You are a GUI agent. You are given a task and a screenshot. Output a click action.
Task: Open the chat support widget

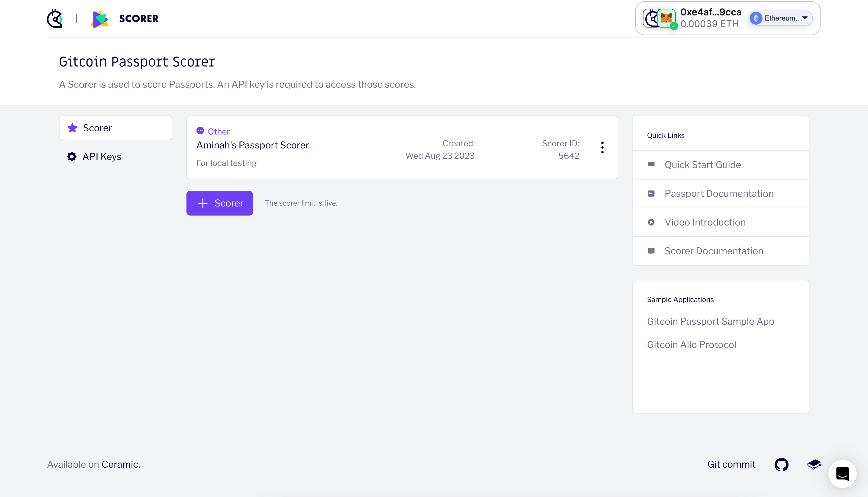click(842, 474)
